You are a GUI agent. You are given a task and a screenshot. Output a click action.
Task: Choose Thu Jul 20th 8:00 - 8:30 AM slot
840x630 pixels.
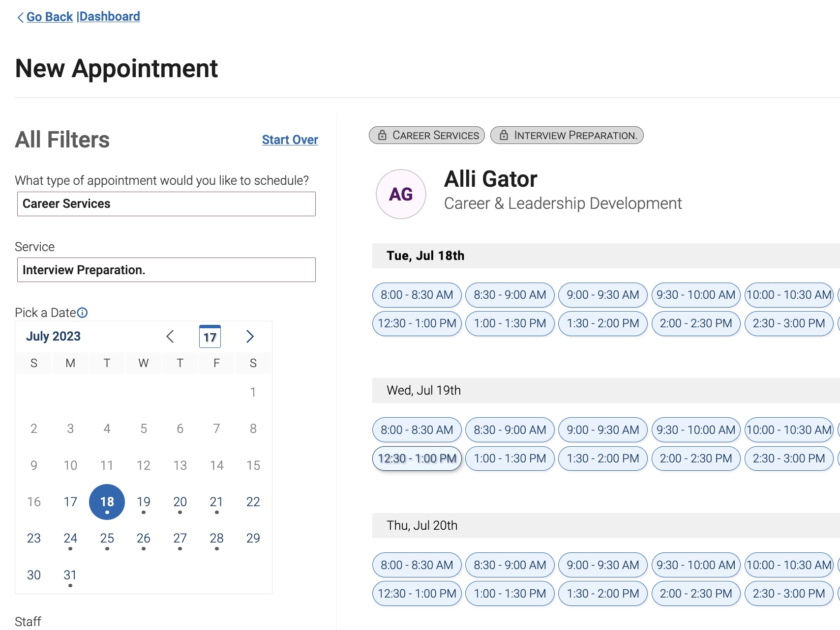pyautogui.click(x=417, y=565)
